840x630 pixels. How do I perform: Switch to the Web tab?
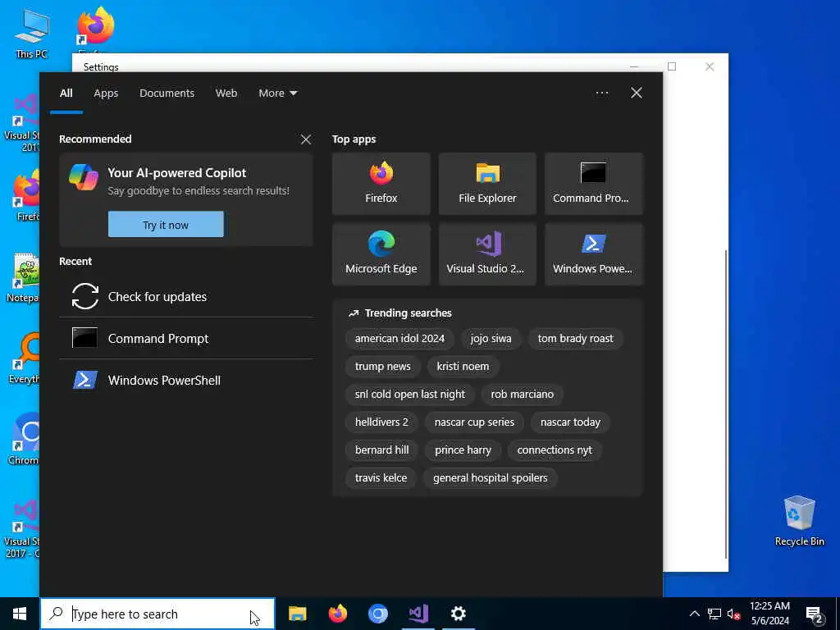coord(226,94)
